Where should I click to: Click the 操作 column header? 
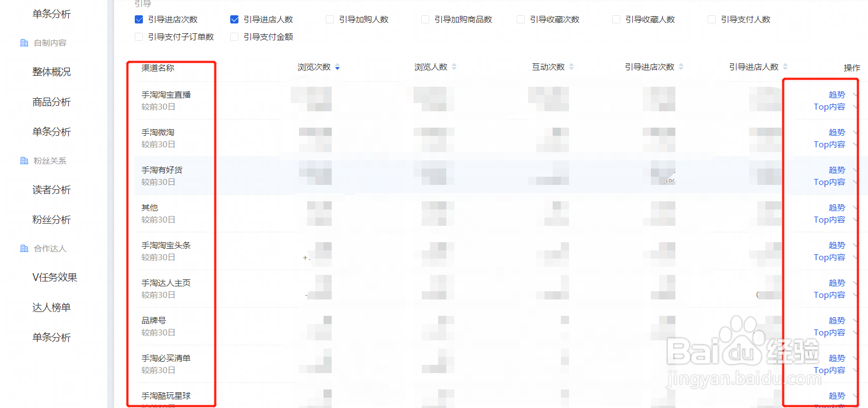852,68
